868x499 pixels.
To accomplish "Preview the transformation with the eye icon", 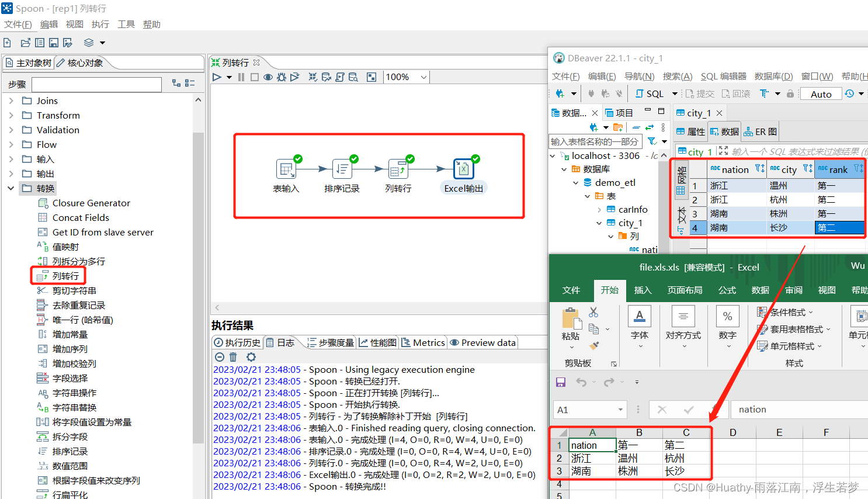I will [x=268, y=77].
